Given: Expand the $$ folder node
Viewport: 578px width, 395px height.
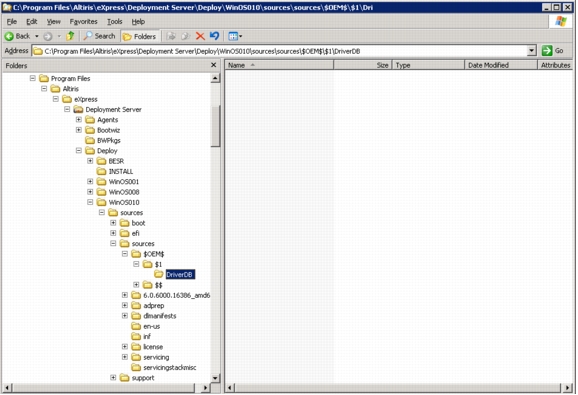Looking at the screenshot, I should [x=136, y=284].
